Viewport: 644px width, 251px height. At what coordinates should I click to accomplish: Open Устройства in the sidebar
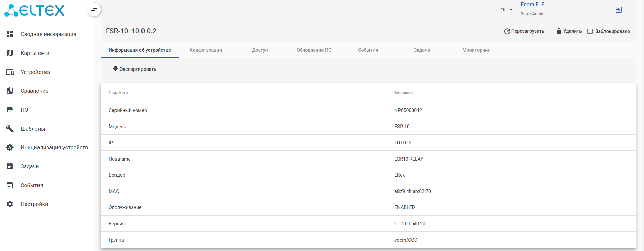35,72
